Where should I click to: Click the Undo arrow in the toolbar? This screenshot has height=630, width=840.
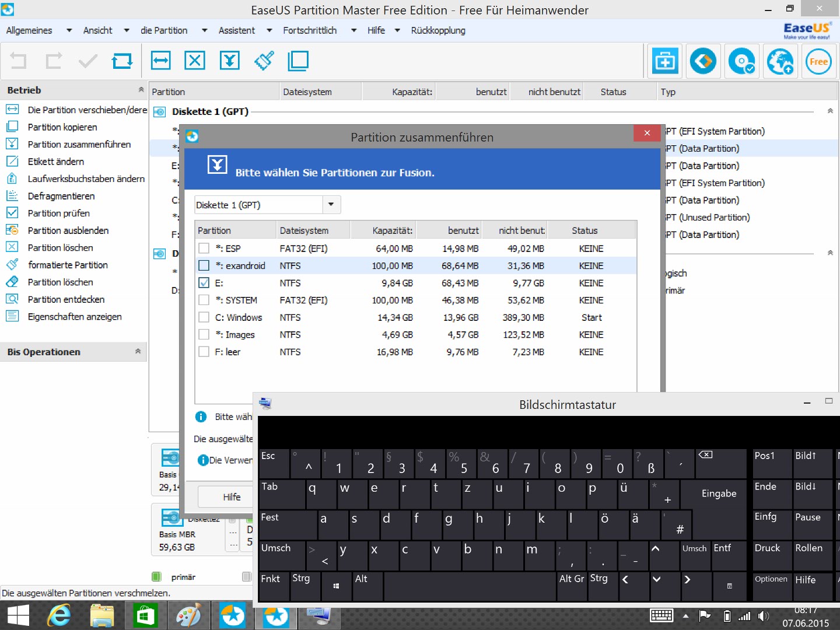tap(18, 61)
